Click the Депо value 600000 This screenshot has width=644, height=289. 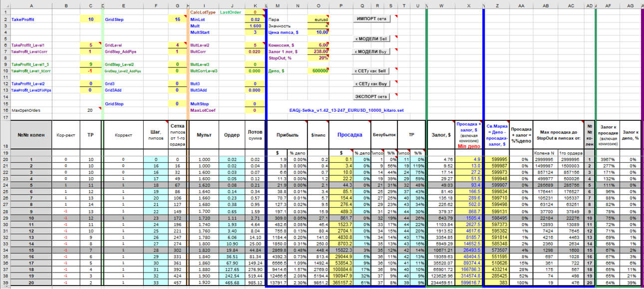point(319,71)
